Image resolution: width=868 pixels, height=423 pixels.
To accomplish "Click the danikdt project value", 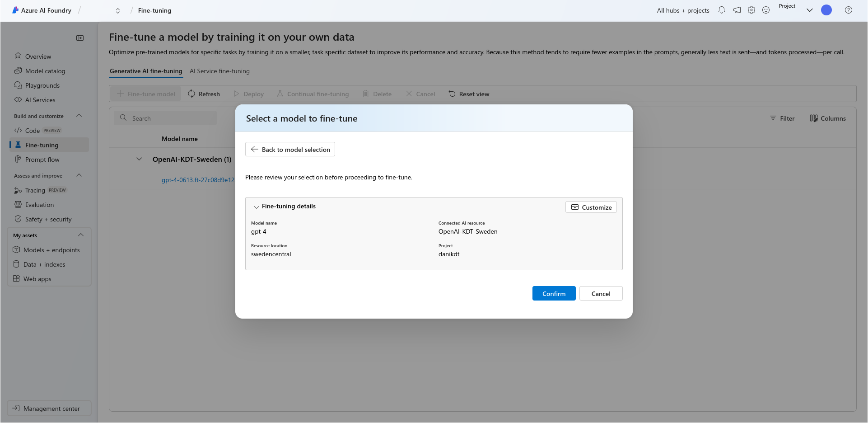I will (x=449, y=254).
